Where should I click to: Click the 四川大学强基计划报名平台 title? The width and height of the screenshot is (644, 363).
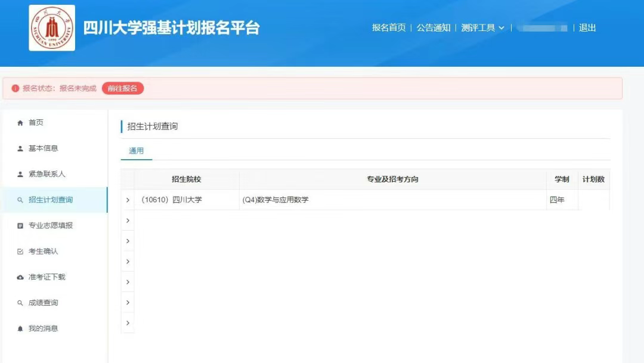[171, 28]
